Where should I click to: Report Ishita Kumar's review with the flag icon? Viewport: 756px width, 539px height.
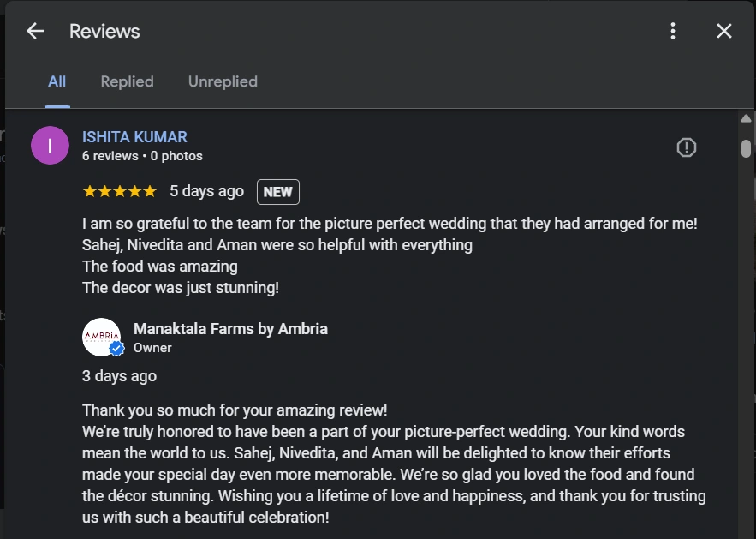[x=687, y=147]
